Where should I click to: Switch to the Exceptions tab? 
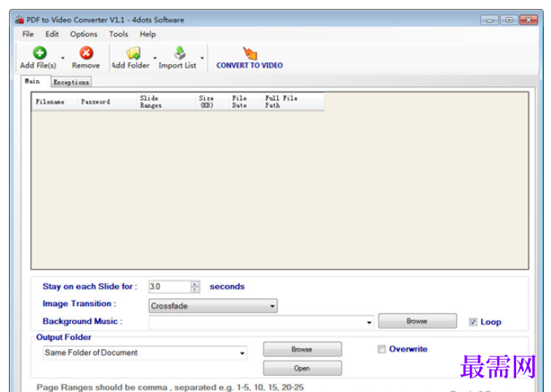point(71,82)
